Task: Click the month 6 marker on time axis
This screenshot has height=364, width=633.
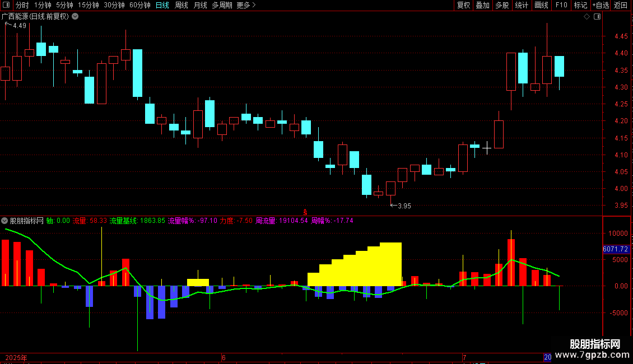Action: pos(224,358)
